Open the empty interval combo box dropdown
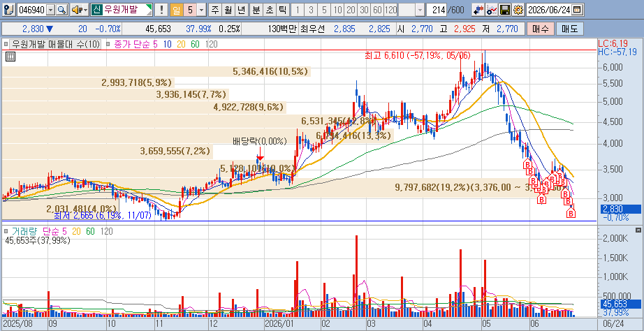This screenshot has height=331, width=644. [420, 10]
